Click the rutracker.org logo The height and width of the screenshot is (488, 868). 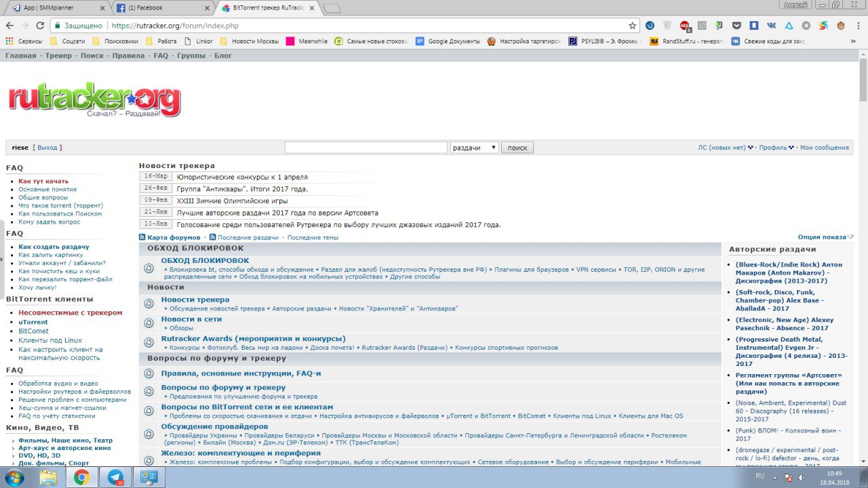[x=95, y=102]
